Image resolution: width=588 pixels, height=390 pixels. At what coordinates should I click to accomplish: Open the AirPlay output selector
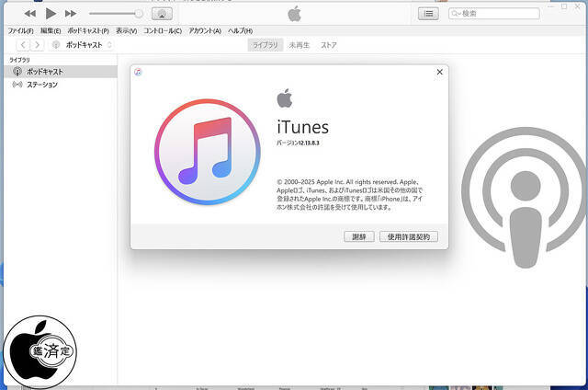(161, 14)
